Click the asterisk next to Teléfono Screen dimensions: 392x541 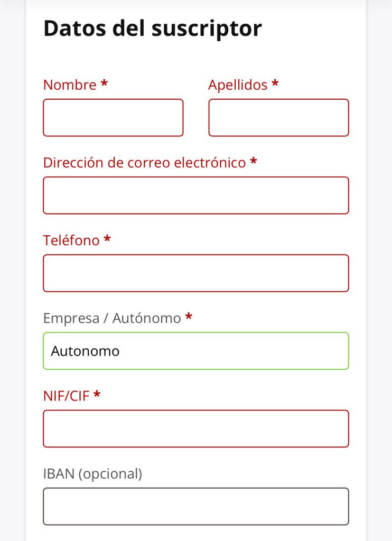pos(107,239)
